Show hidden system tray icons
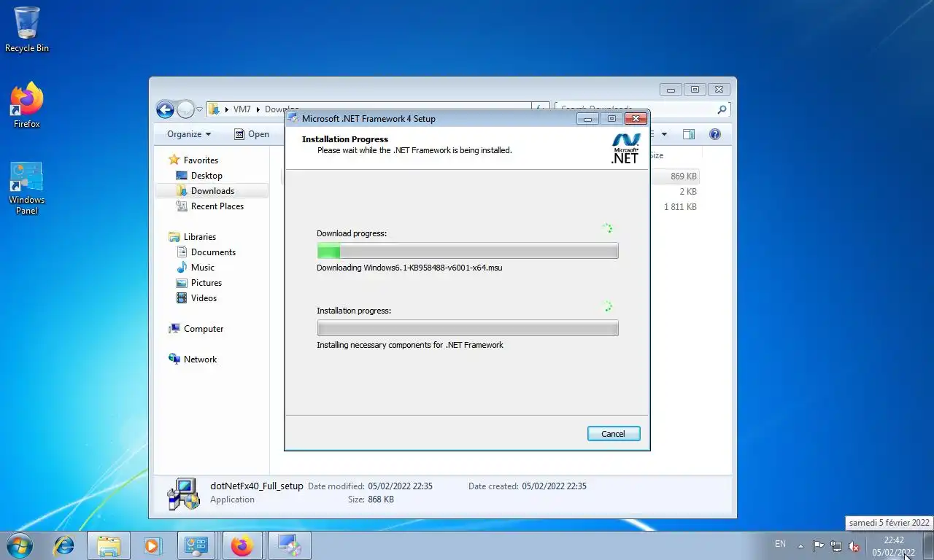Image resolution: width=934 pixels, height=560 pixels. [x=800, y=545]
